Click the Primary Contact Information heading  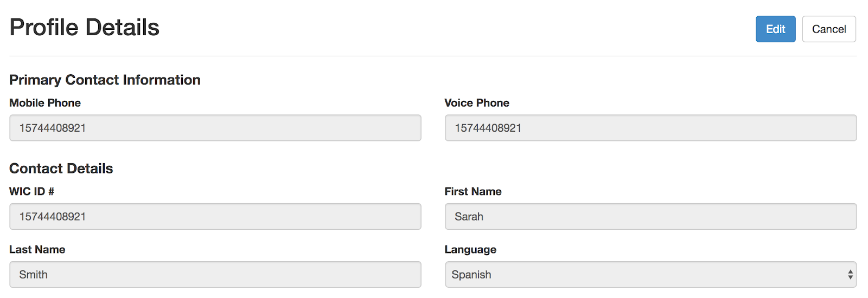[x=105, y=80]
